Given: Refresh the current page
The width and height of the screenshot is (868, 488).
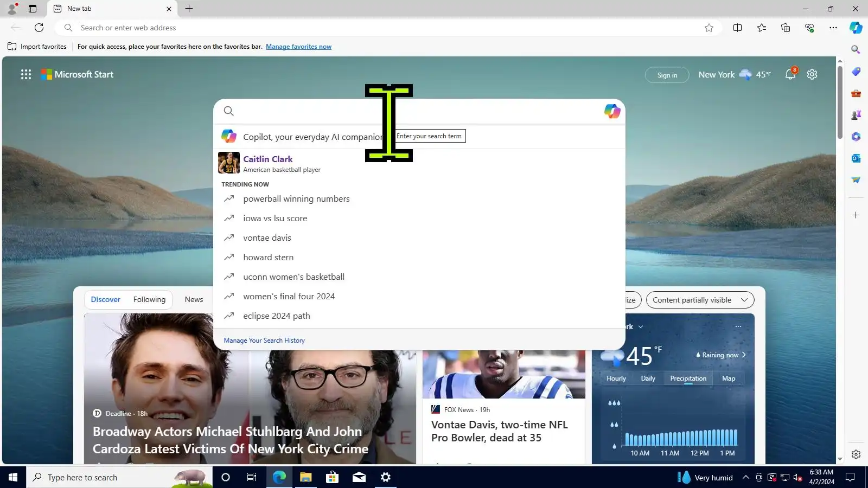Looking at the screenshot, I should click(x=39, y=28).
